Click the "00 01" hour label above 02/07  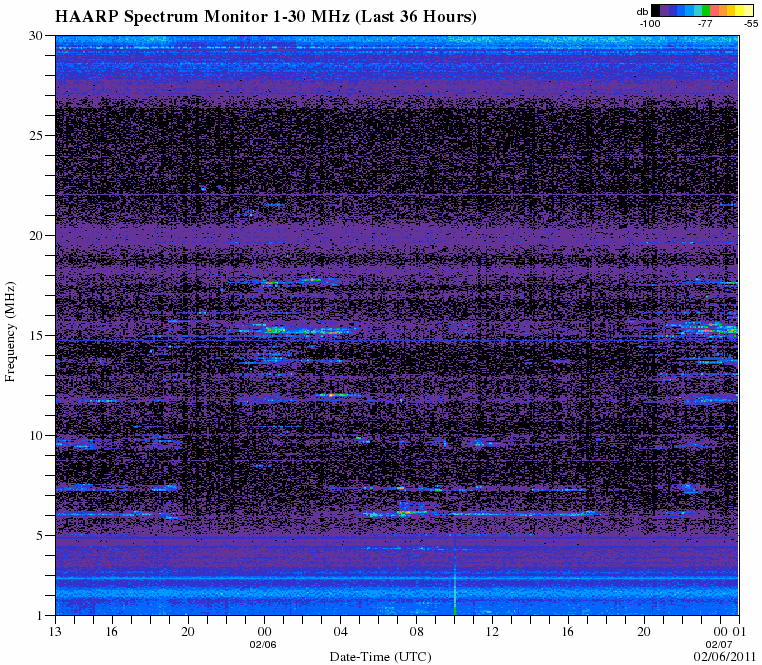(x=730, y=631)
